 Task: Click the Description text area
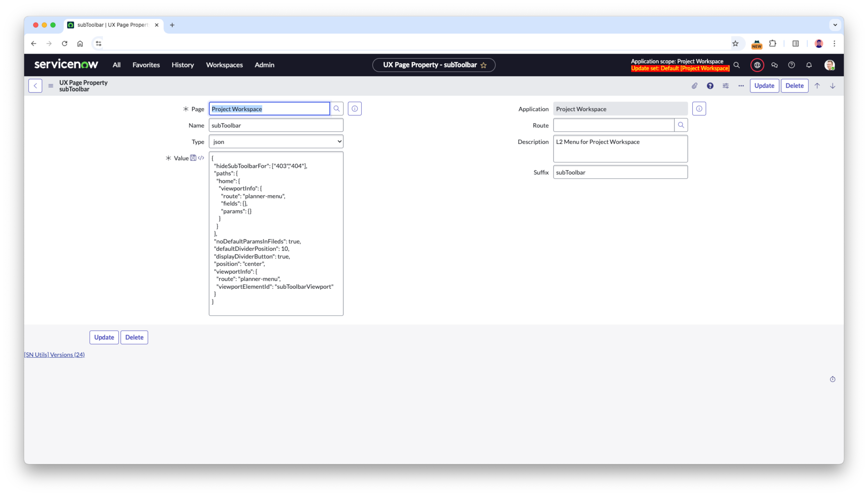pos(620,149)
